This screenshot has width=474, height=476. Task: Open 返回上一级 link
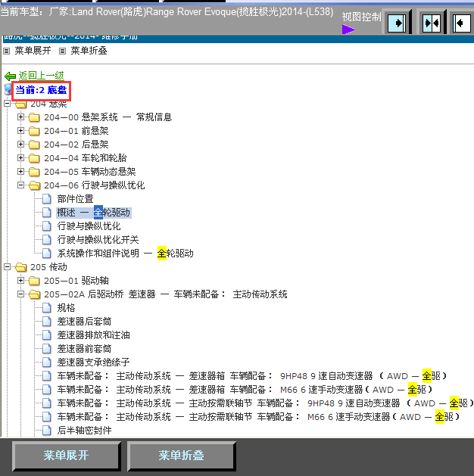point(42,75)
